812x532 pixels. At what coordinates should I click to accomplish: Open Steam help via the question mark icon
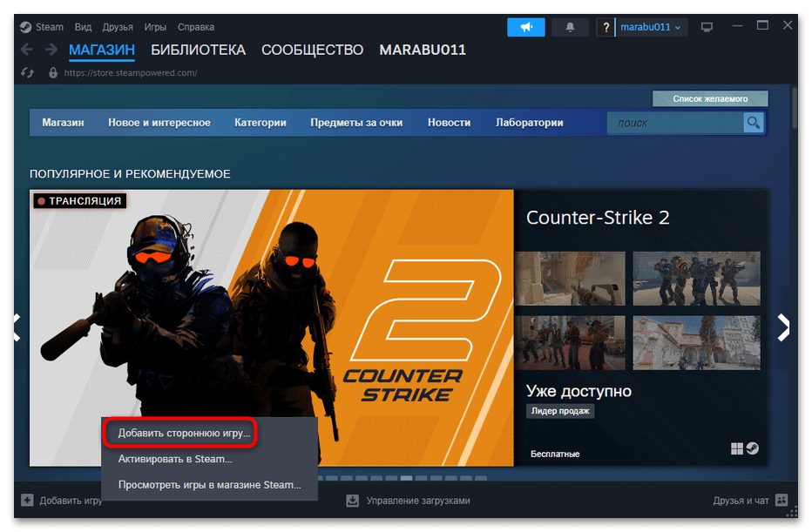[x=606, y=27]
